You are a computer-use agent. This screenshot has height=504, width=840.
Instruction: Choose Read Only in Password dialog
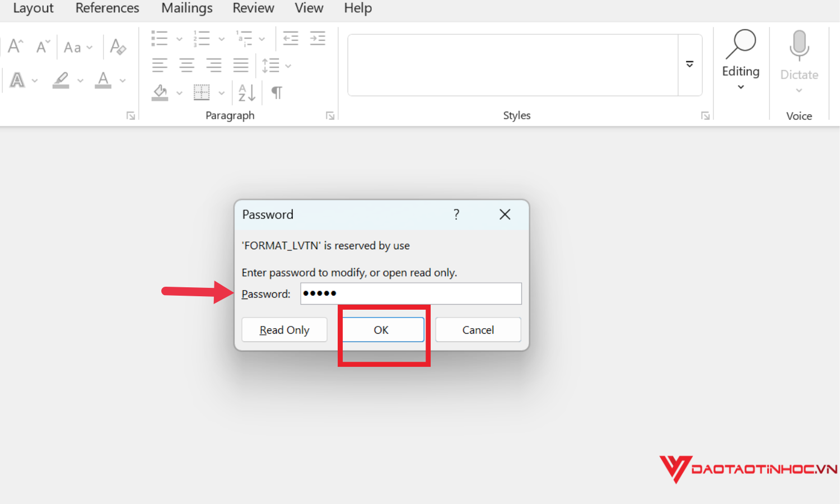pyautogui.click(x=284, y=330)
